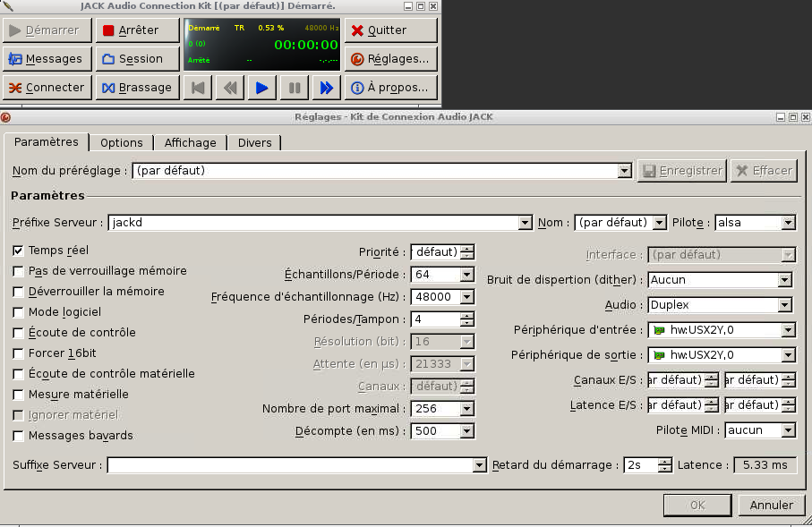This screenshot has height=527, width=812.
Task: Open the Réglages settings button
Action: point(391,59)
